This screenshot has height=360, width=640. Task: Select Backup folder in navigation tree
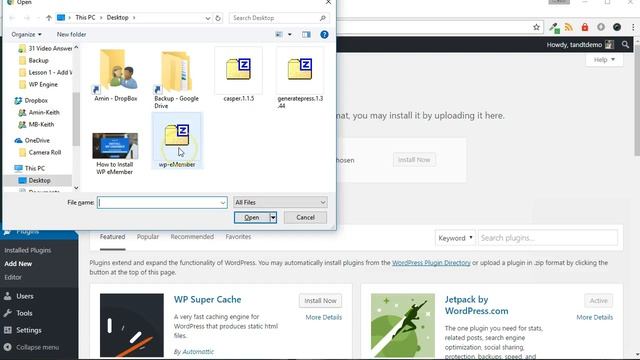tap(34, 60)
